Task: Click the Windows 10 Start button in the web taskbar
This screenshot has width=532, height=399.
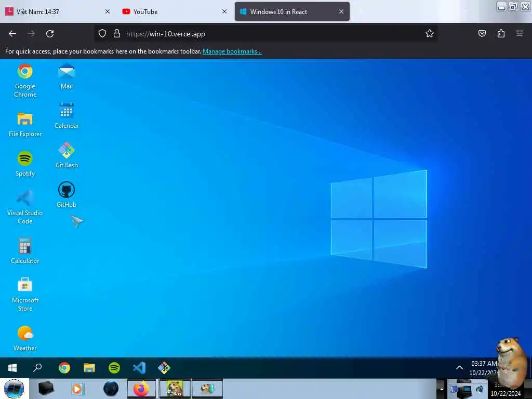Action: click(x=12, y=368)
